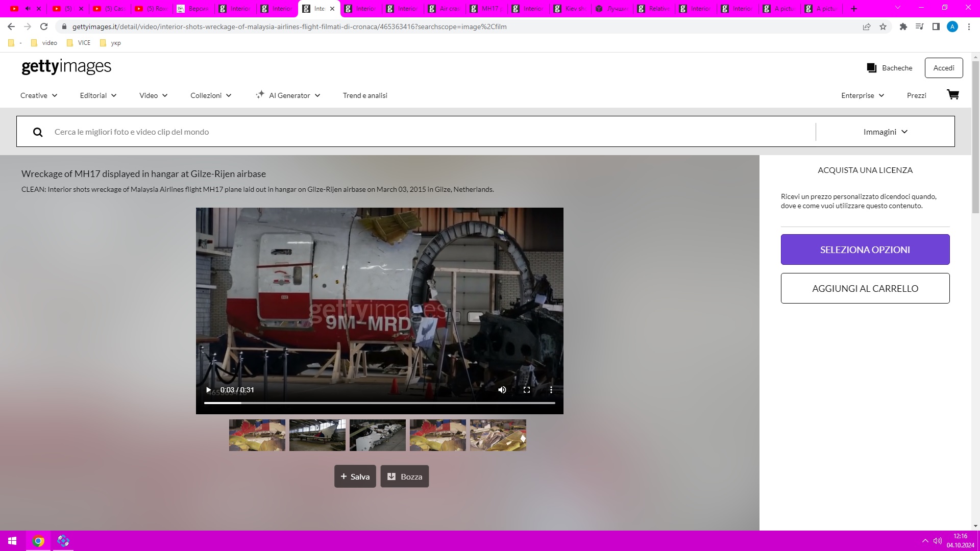The width and height of the screenshot is (980, 551).
Task: Open a new browser tab
Action: pyautogui.click(x=854, y=9)
